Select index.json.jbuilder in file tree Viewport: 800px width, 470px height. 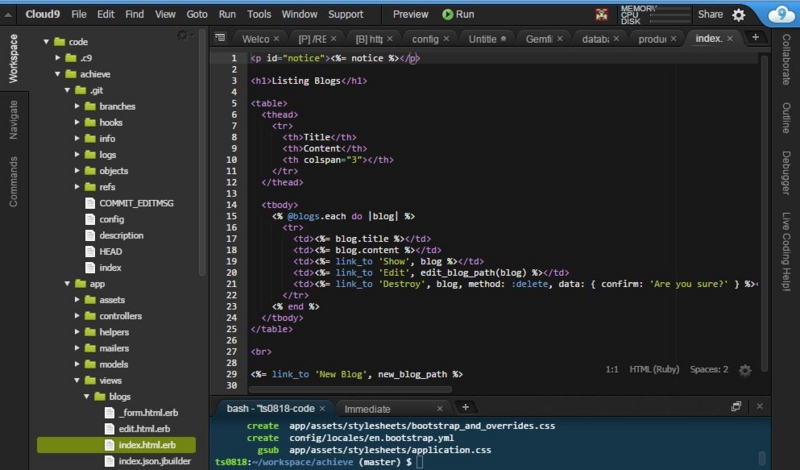tap(155, 461)
